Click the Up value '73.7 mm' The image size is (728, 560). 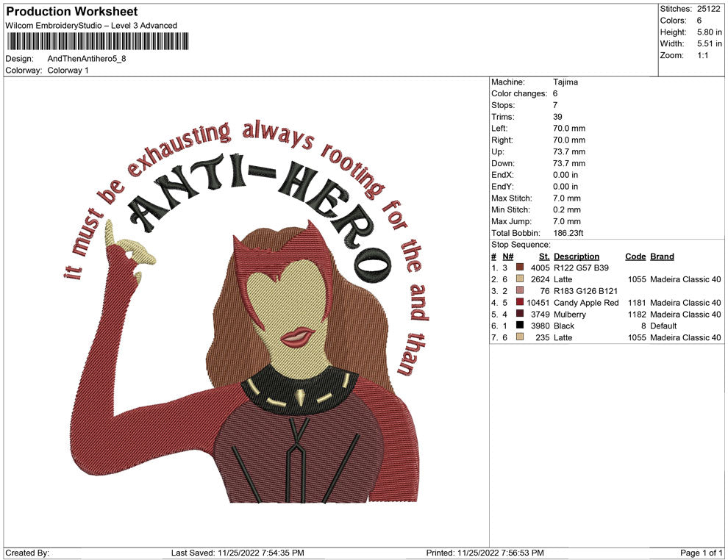tap(569, 151)
